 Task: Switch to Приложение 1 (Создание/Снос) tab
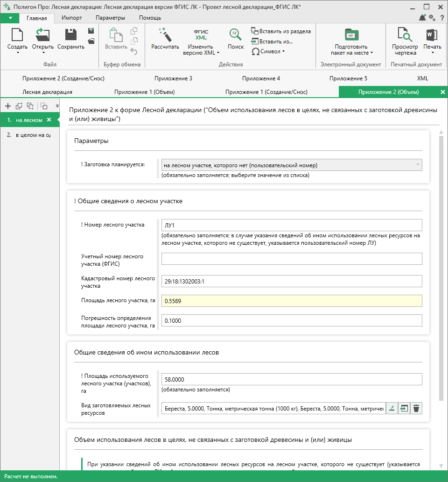(x=266, y=92)
